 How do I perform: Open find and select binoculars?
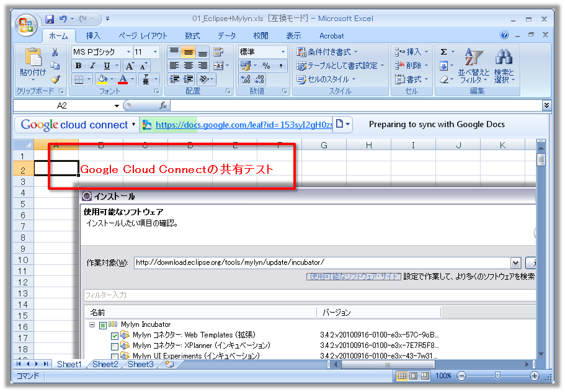(x=504, y=66)
